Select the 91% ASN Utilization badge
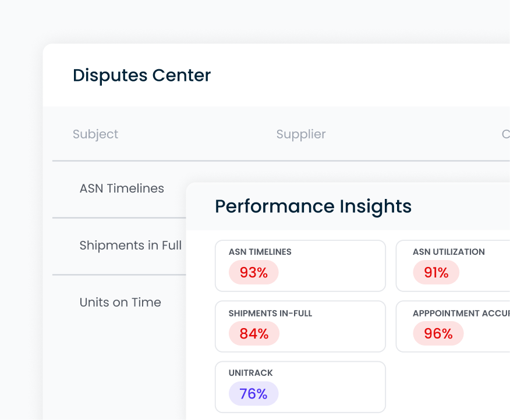 [x=436, y=272]
